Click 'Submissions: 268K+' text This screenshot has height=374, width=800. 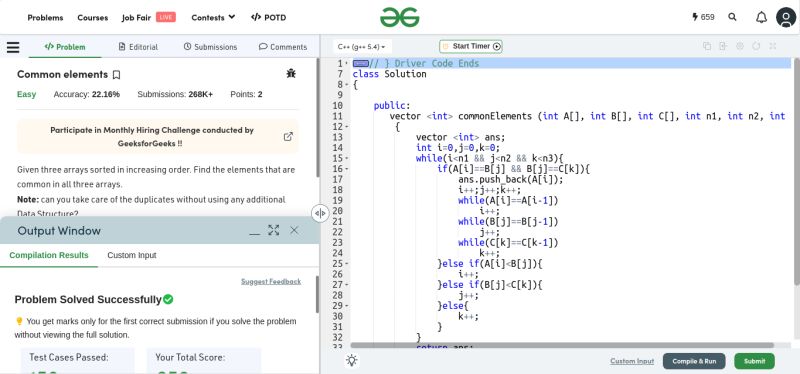175,94
